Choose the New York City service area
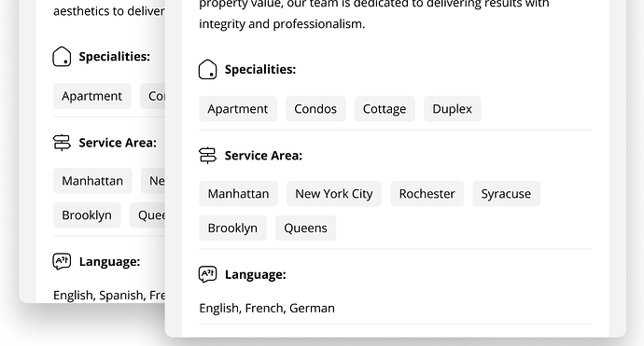Screen dimensions: 644x346 coord(334,194)
